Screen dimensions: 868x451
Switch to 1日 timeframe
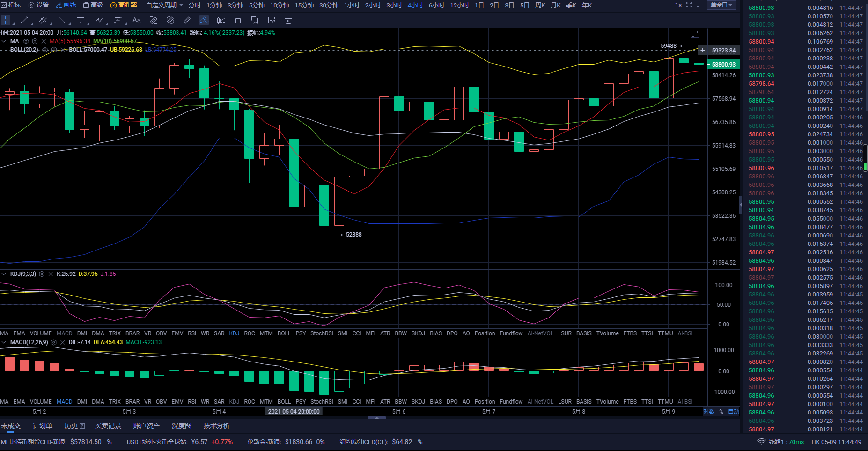tap(479, 5)
